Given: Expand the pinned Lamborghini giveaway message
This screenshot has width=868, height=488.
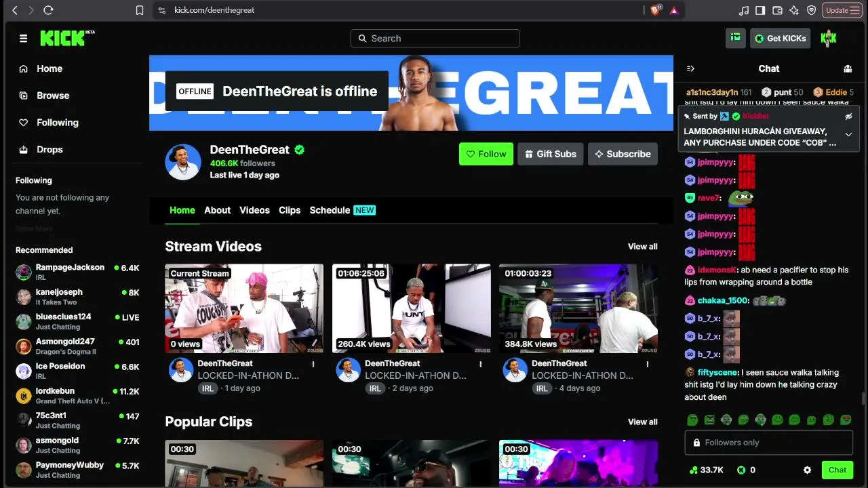Looking at the screenshot, I should pos(848,134).
